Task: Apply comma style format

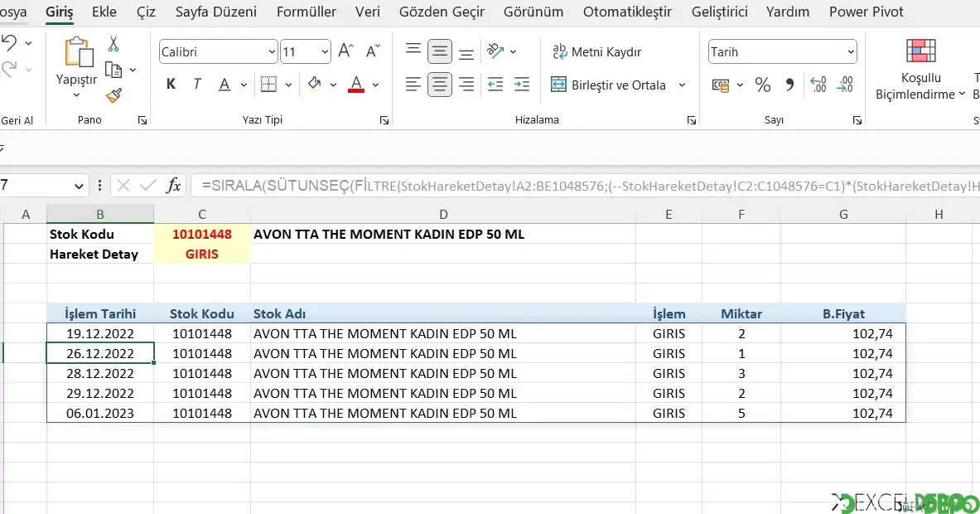Action: 790,85
